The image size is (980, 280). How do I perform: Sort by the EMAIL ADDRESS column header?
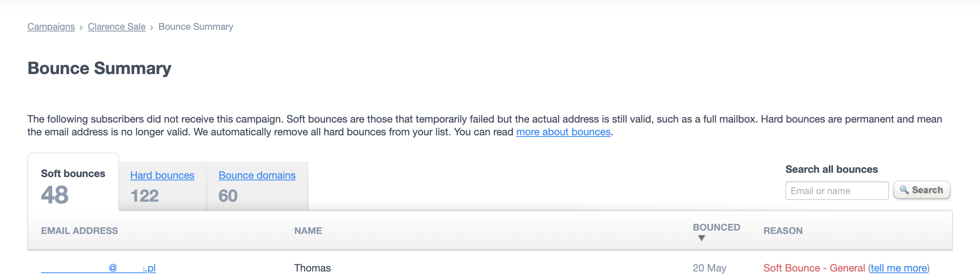tap(79, 231)
